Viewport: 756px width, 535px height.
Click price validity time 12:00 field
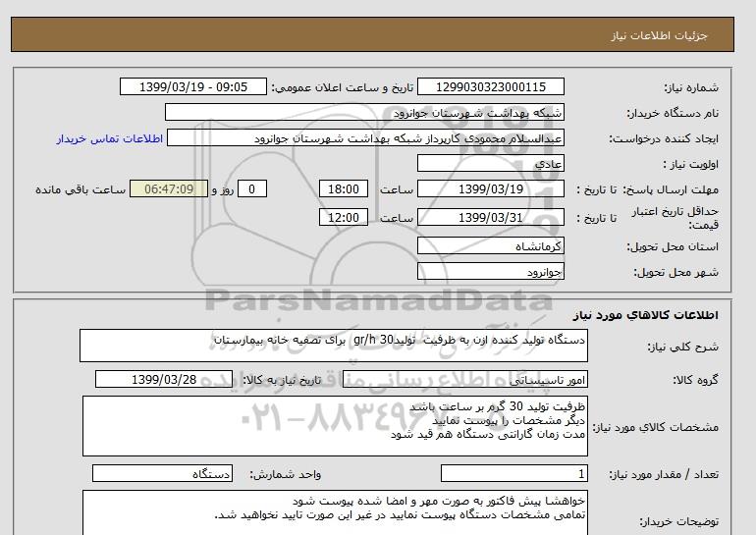click(x=344, y=217)
